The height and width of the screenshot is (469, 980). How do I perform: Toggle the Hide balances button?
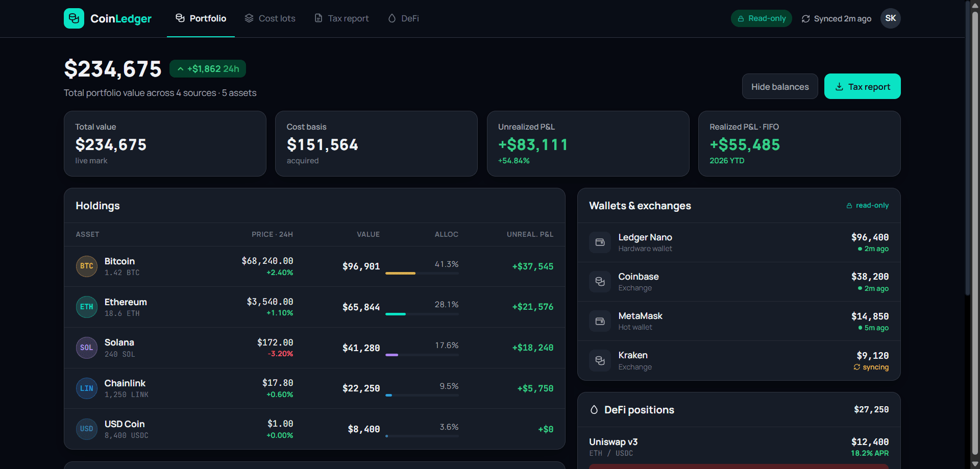coord(780,87)
